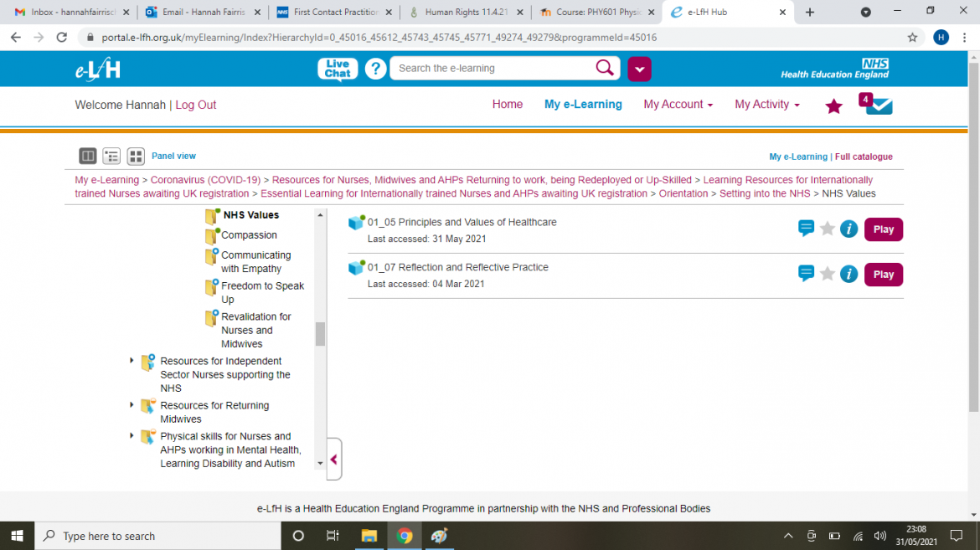The image size is (980, 550).
Task: Collapse the left tree panel arrow
Action: [x=334, y=459]
